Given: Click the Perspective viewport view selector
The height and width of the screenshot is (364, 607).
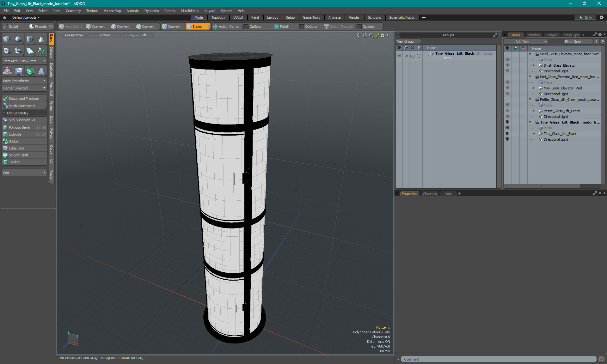Looking at the screenshot, I should (x=74, y=35).
